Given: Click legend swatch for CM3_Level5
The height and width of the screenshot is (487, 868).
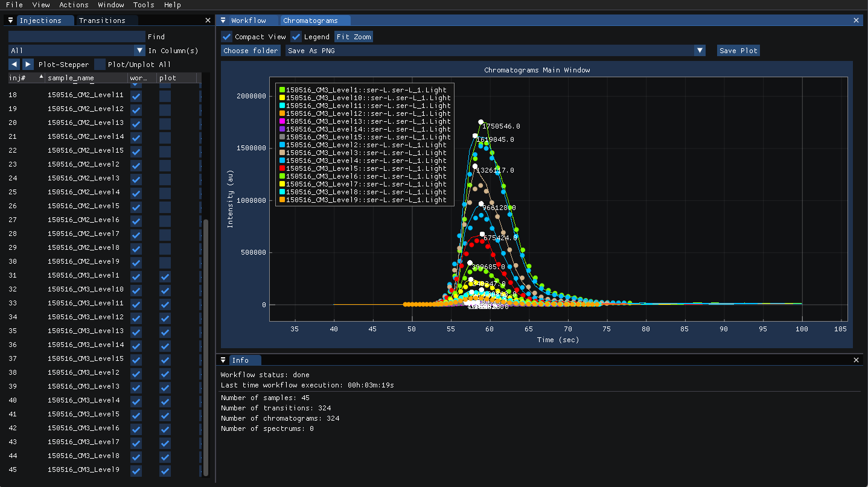Looking at the screenshot, I should tap(282, 168).
